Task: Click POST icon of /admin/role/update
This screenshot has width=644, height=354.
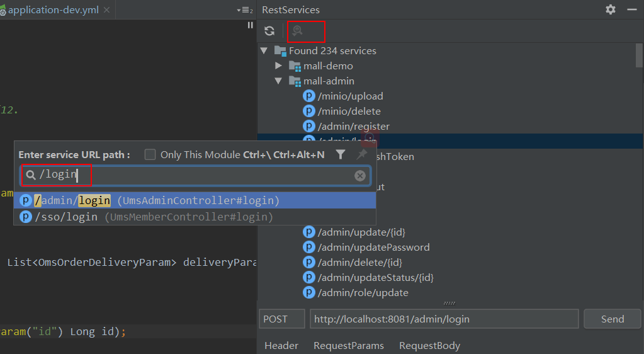Action: [x=309, y=293]
